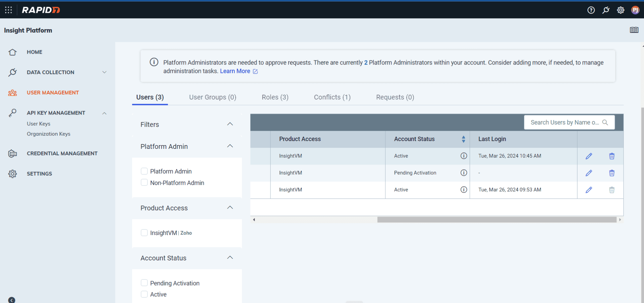This screenshot has height=303, width=644.
Task: Open User Management in the sidebar
Action: tap(53, 93)
